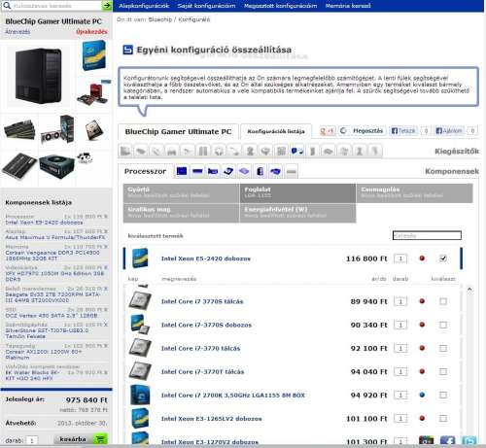
Task: Open the Intel Core i7-3770 tálcás product link
Action: pos(201,348)
